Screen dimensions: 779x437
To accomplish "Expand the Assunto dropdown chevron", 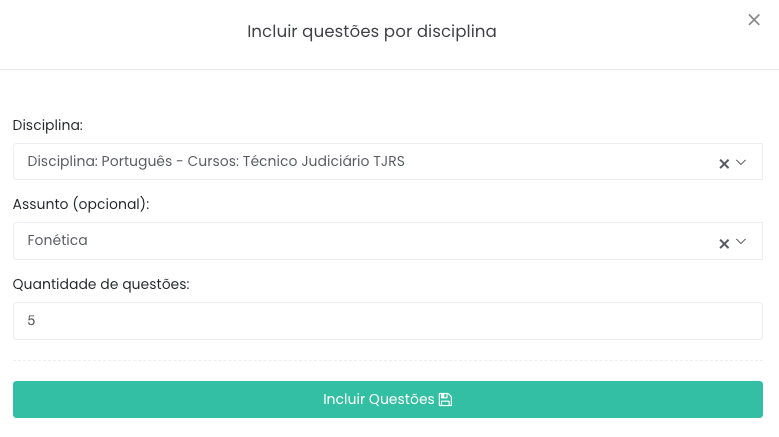I will pyautogui.click(x=741, y=242).
